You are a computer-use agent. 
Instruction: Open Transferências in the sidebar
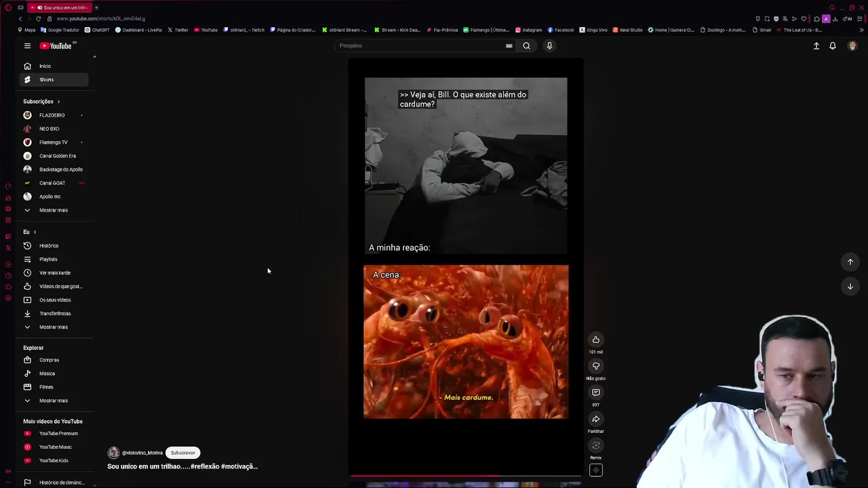coord(54,314)
